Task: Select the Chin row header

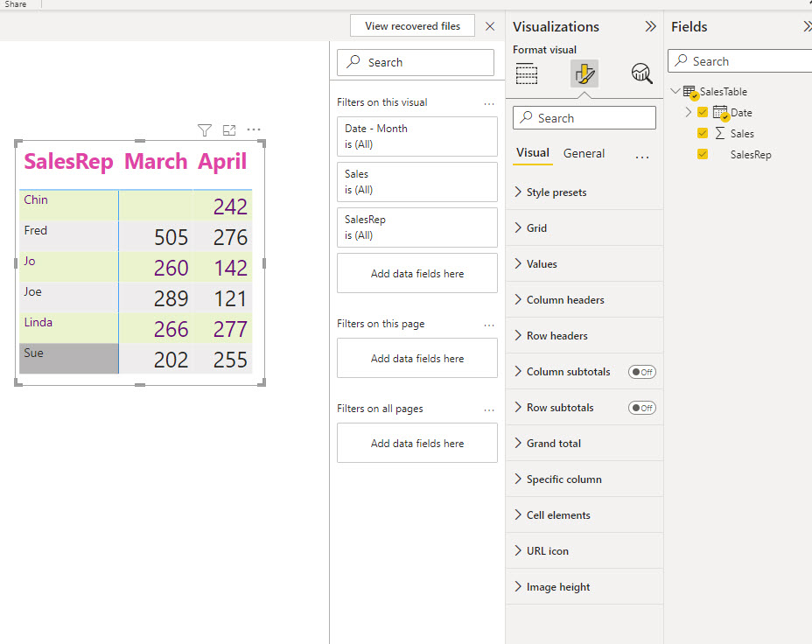Action: point(69,206)
